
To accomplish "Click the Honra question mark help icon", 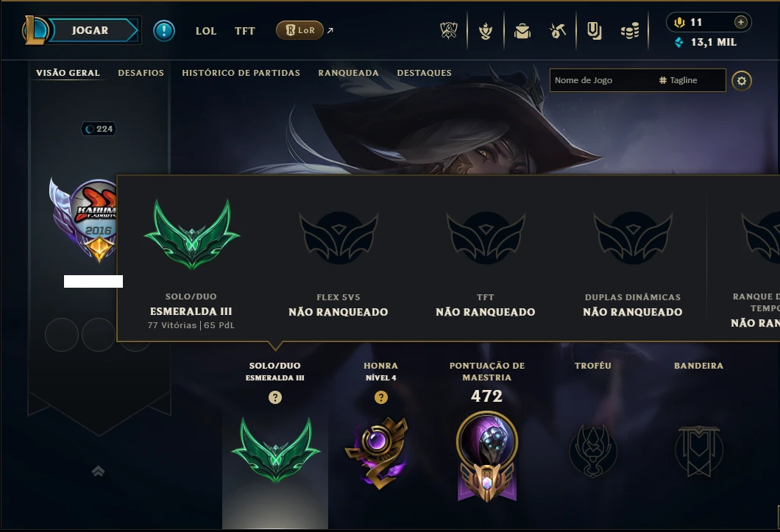I will click(x=381, y=397).
